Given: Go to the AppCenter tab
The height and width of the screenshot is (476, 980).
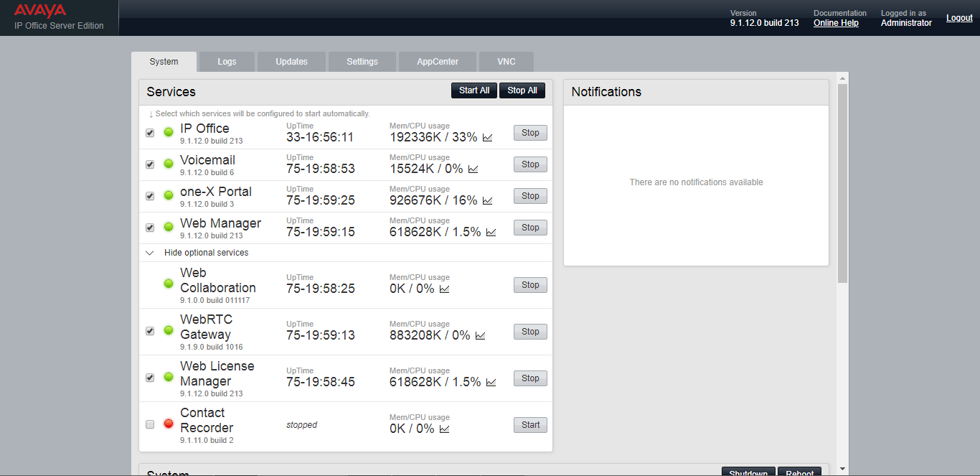Looking at the screenshot, I should [438, 62].
